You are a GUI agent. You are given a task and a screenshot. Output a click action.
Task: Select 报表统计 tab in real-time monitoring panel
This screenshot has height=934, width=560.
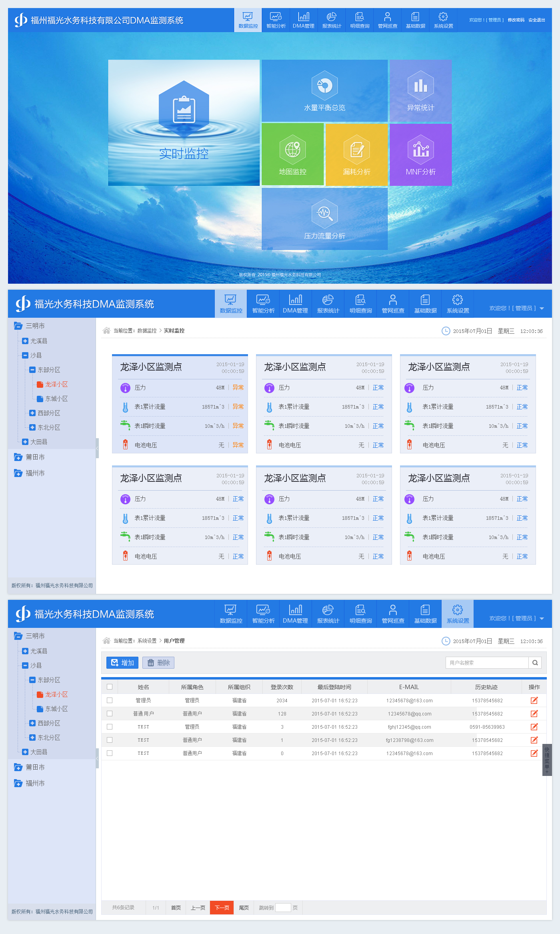tap(328, 304)
